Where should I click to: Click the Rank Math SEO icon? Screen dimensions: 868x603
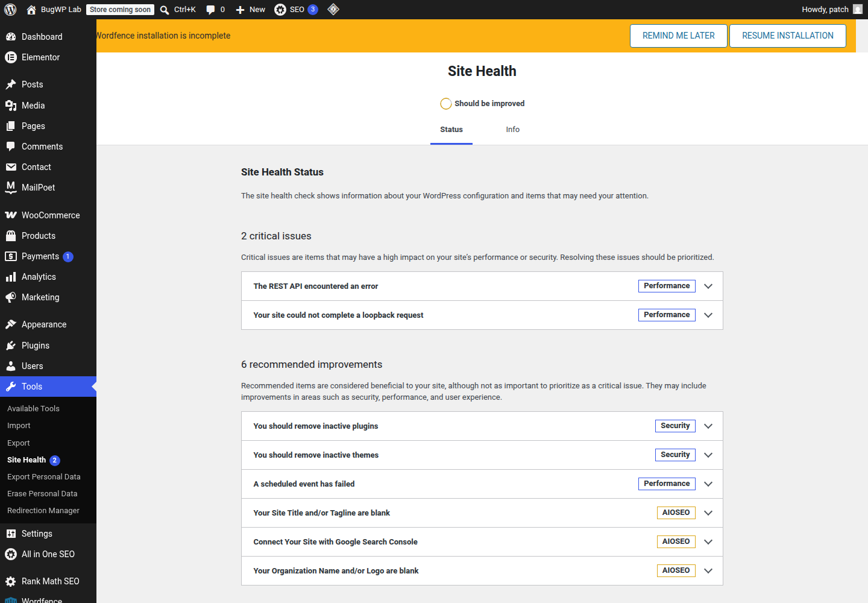(x=11, y=581)
